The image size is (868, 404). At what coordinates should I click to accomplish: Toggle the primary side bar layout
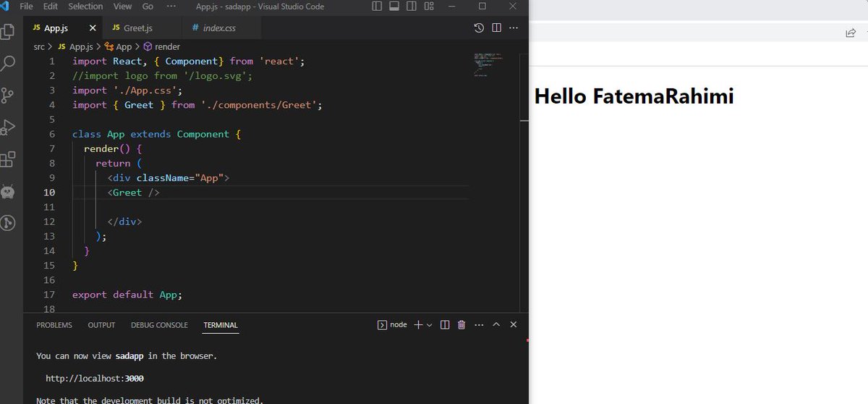click(x=377, y=7)
